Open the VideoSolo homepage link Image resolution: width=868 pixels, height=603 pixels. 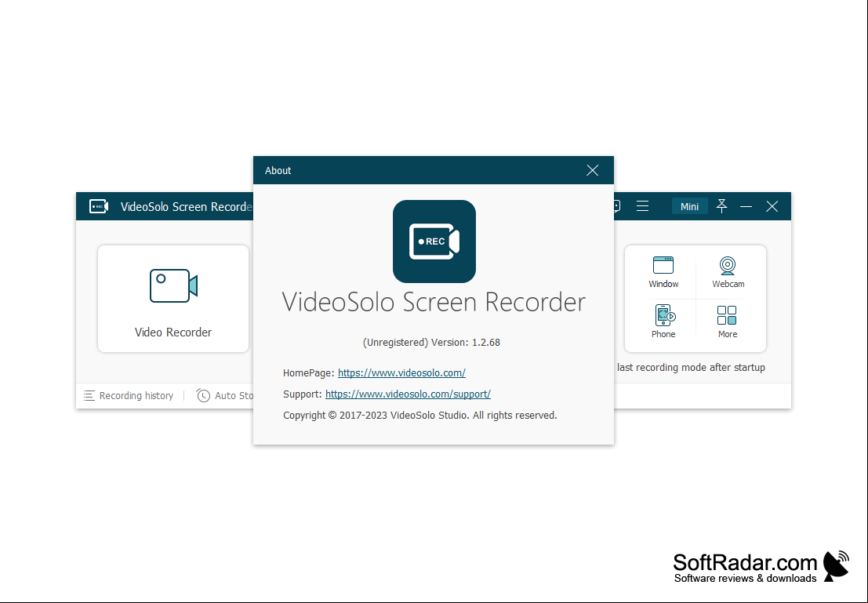401,372
